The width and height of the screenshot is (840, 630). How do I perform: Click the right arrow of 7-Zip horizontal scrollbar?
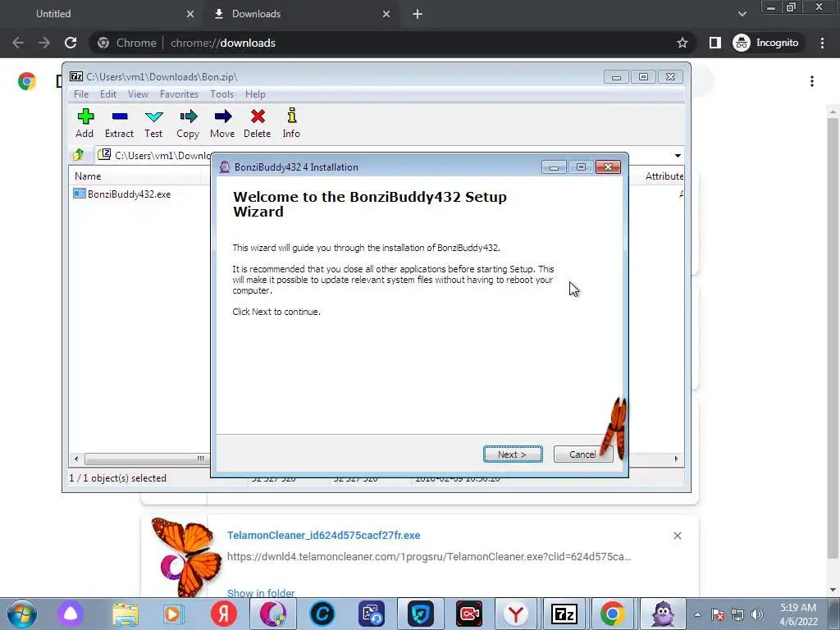(676, 459)
